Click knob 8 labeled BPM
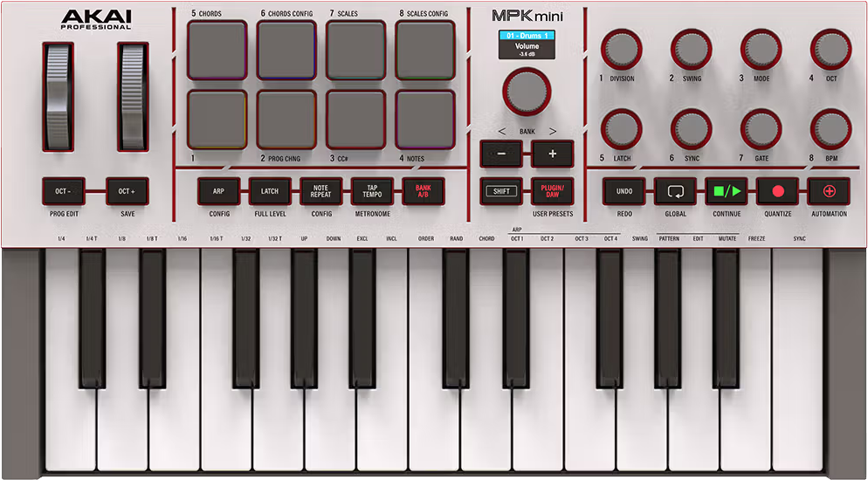The image size is (868, 480). click(x=830, y=129)
